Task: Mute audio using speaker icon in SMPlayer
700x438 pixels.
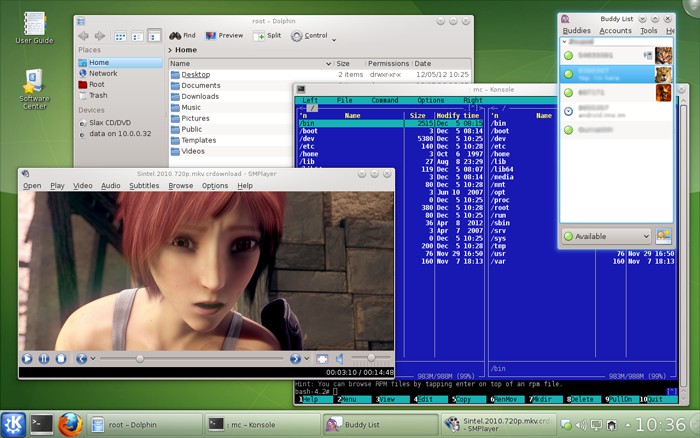Action: pos(340,359)
